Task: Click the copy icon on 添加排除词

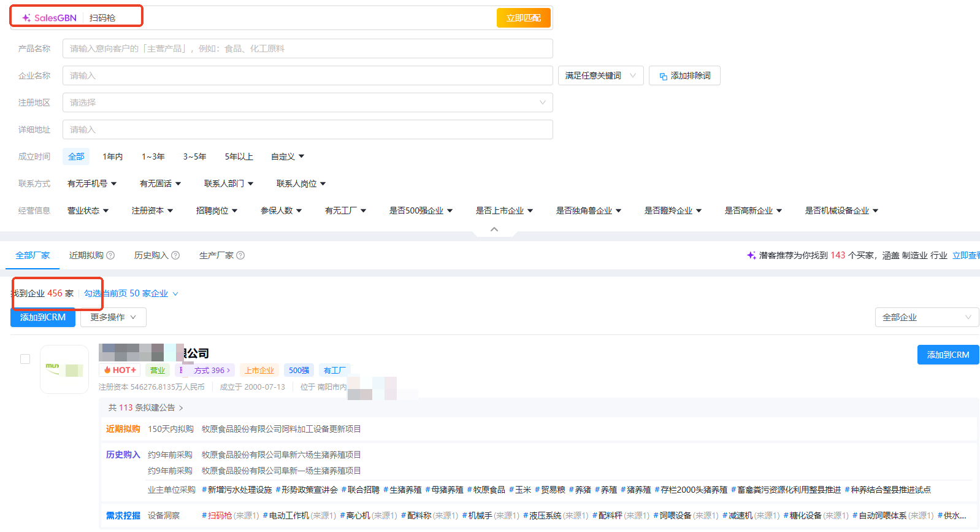Action: 663,76
